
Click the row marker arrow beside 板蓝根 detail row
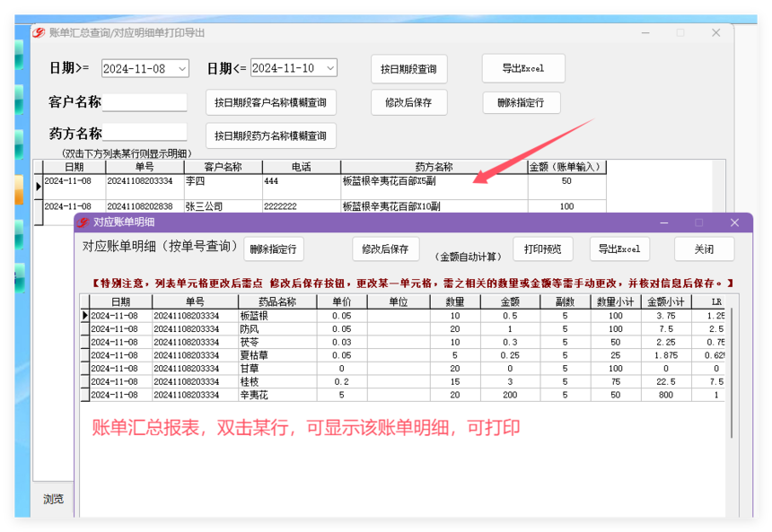tap(85, 316)
